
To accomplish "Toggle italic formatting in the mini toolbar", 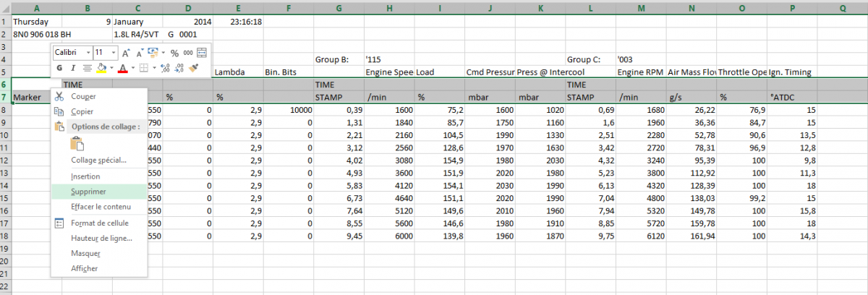I will pos(72,68).
